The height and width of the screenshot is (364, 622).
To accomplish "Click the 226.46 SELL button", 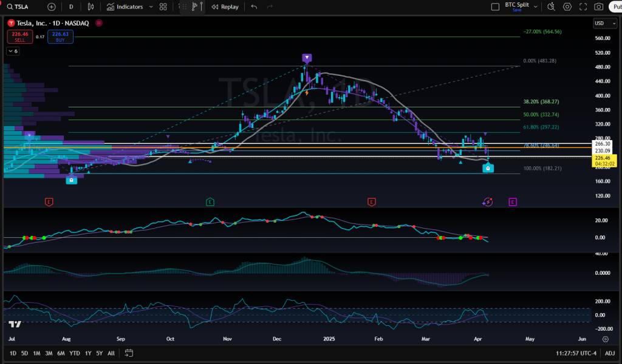I will point(20,36).
